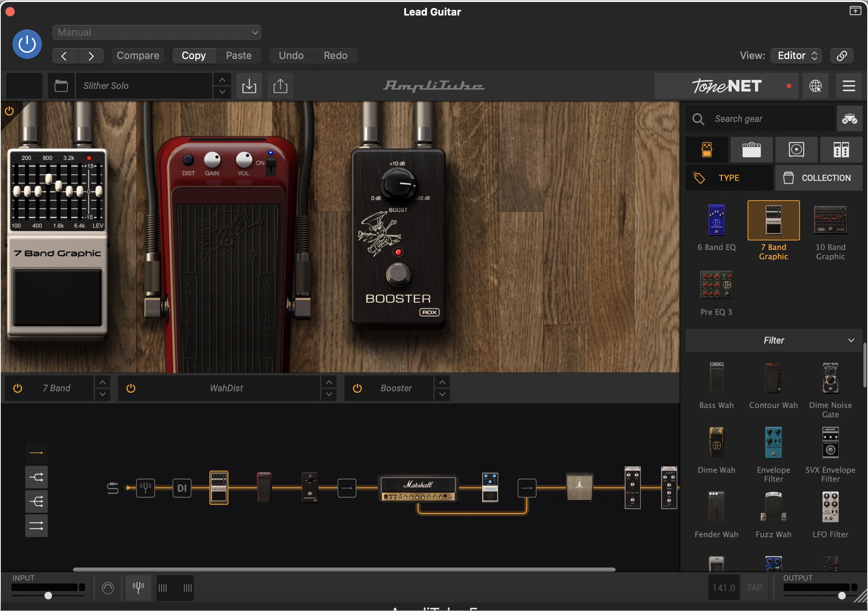Select the Bass Wah pedal
The image size is (868, 611).
716,378
